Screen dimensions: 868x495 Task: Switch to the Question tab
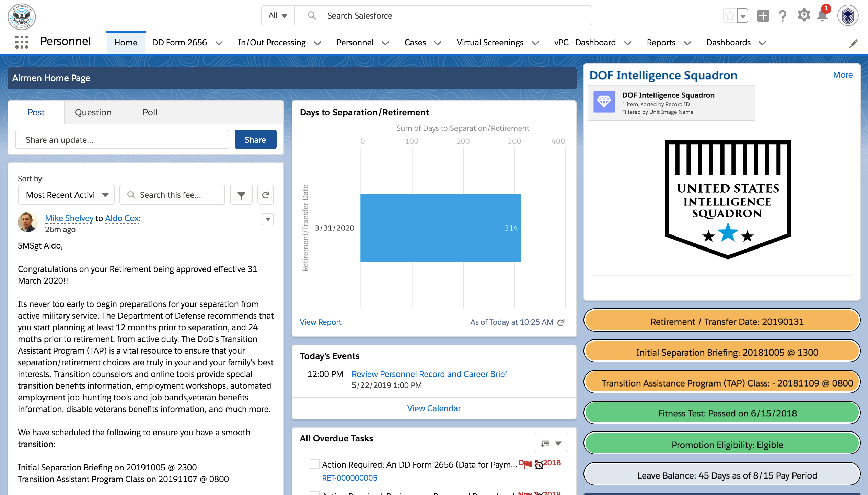pyautogui.click(x=93, y=112)
